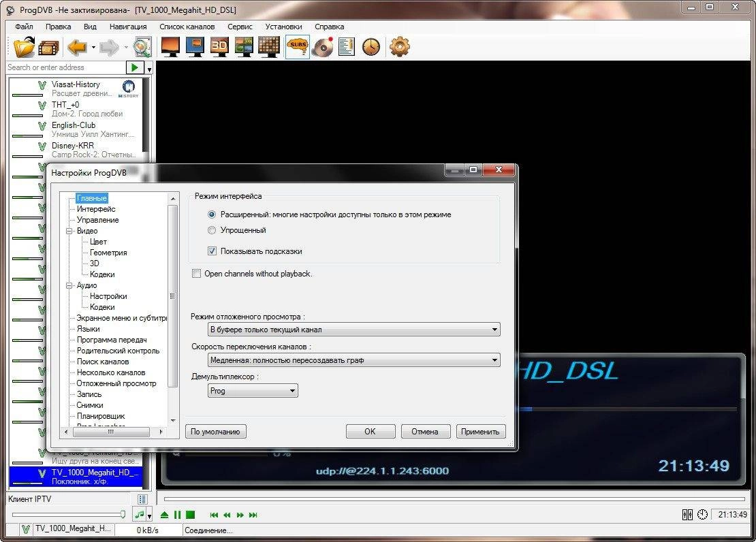Viewport: 756px width, 542px height.
Task: Click the green play button beside address bar
Action: [x=135, y=67]
